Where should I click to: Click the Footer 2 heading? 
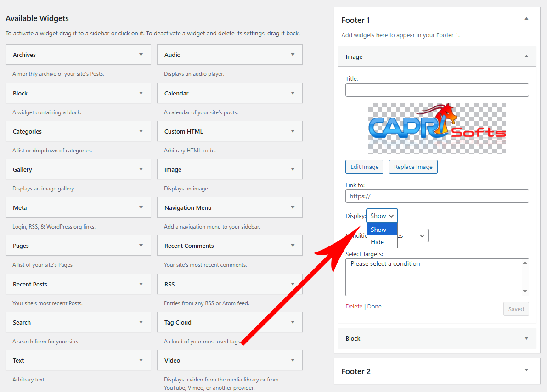coord(356,371)
